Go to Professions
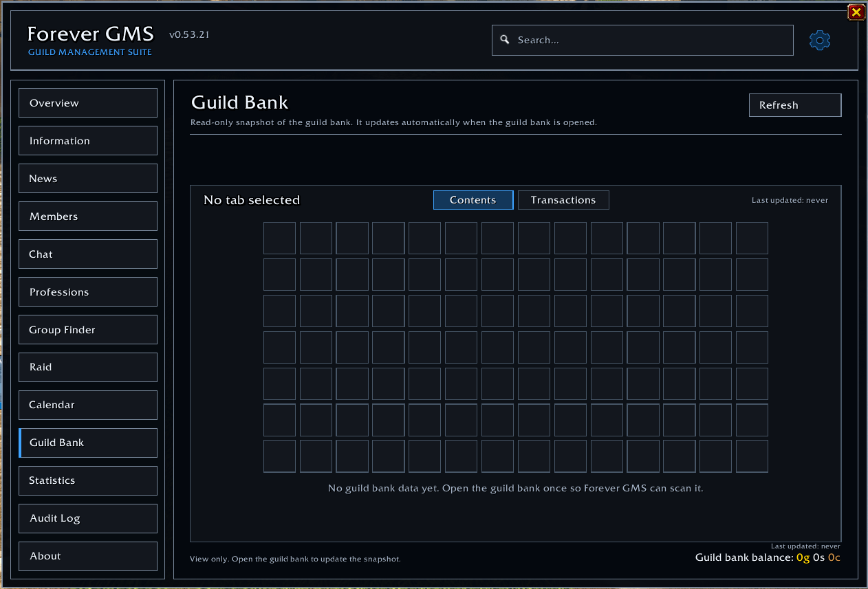 coord(88,292)
